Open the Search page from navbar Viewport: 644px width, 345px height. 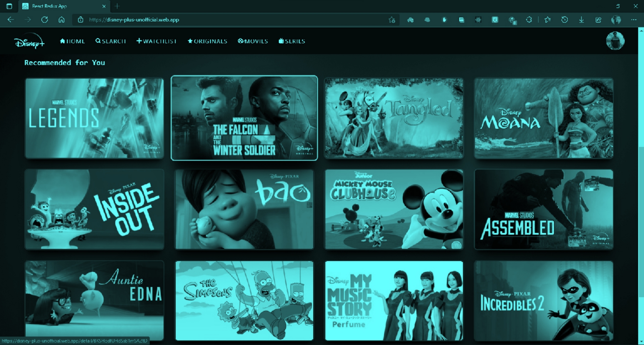[x=111, y=41]
